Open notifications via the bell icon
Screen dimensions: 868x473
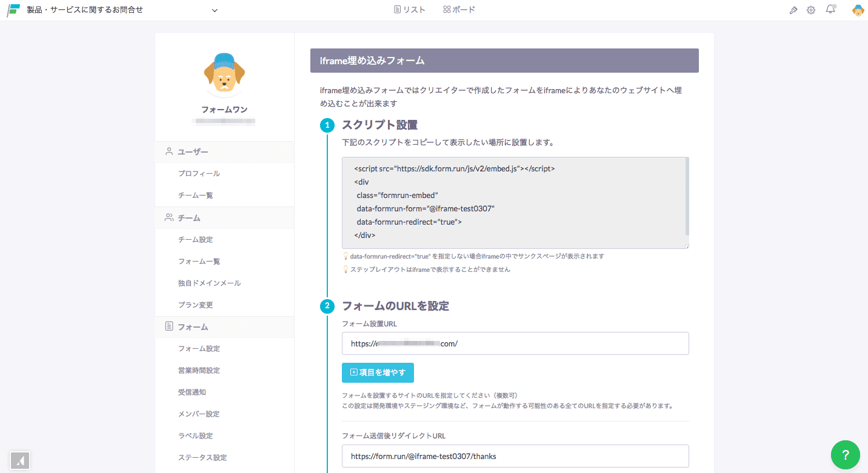[x=830, y=9]
